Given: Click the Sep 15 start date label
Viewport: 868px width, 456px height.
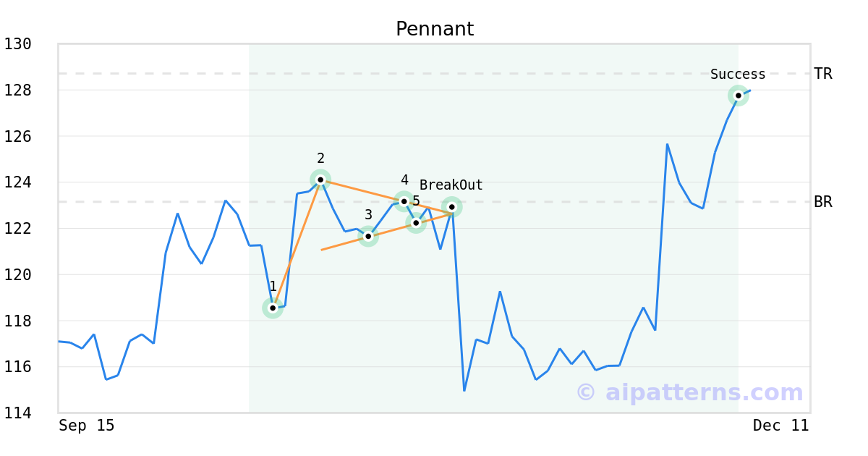Looking at the screenshot, I should [87, 426].
